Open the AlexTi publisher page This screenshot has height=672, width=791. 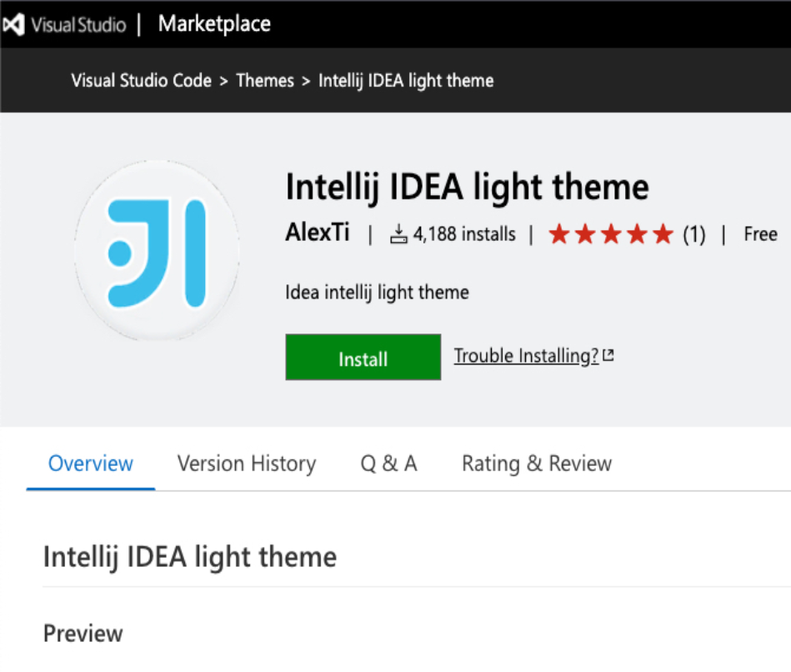(x=318, y=233)
